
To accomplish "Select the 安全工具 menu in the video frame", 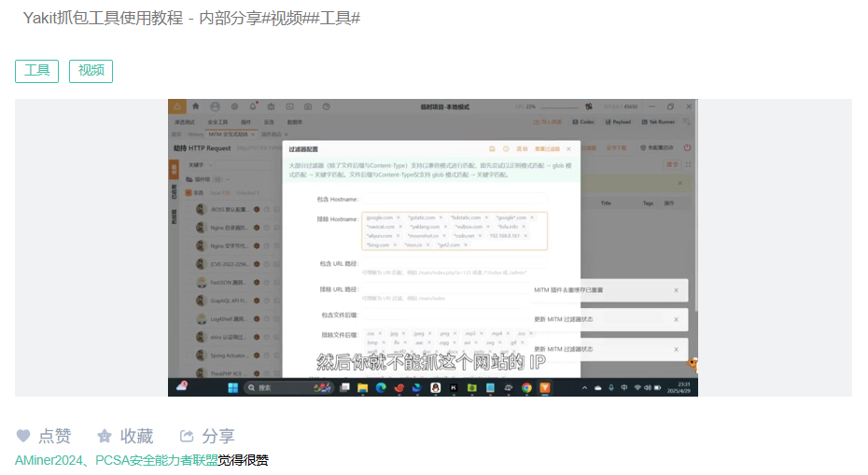I will (217, 122).
